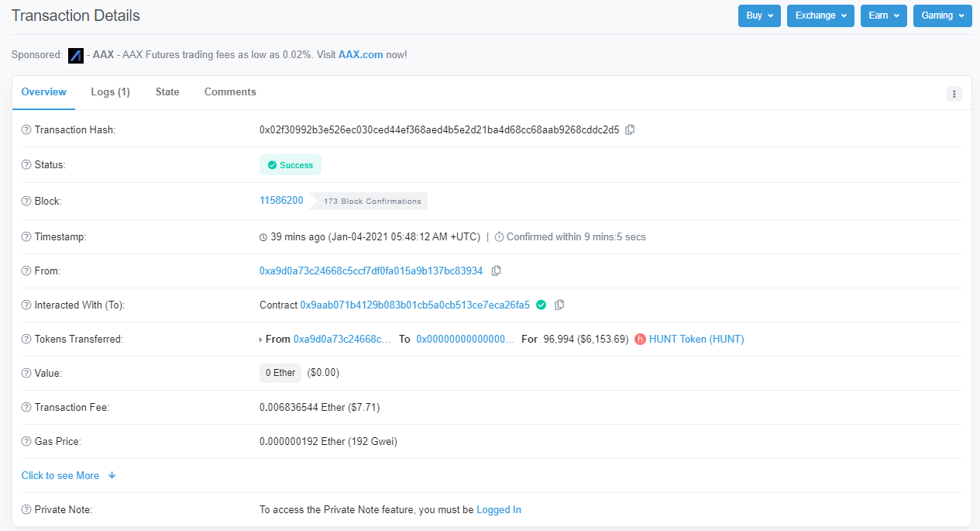Click the Transaction Details page heading
The width and height of the screenshot is (980, 531).
click(76, 16)
